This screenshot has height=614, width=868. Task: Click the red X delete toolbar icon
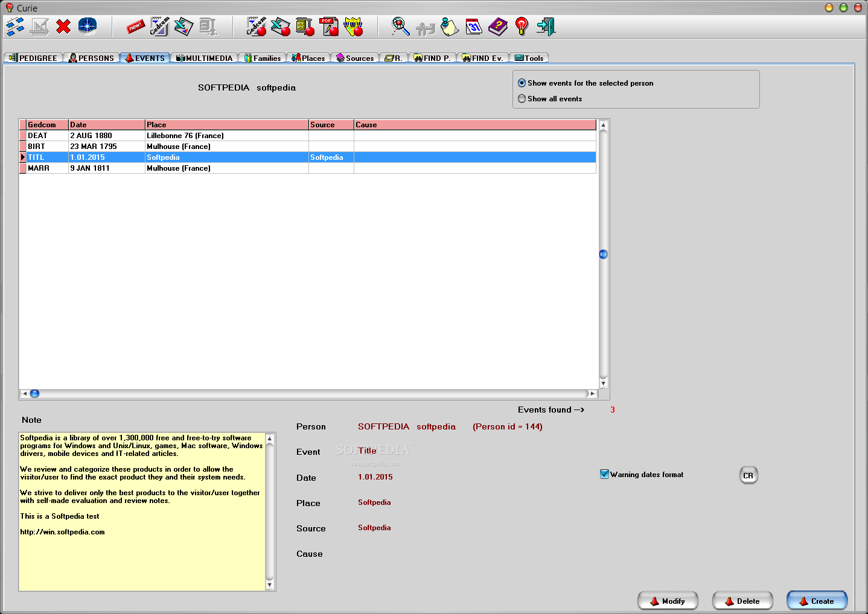63,27
